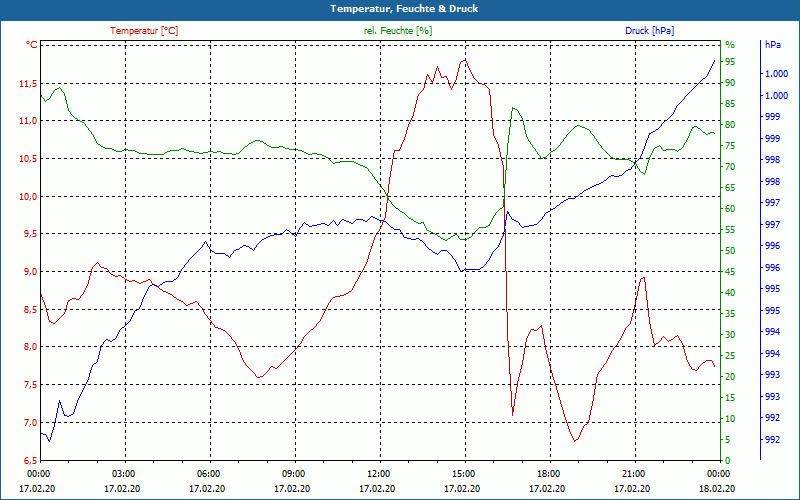
Task: Click the green '60' humidity axis value
Action: pos(730,209)
